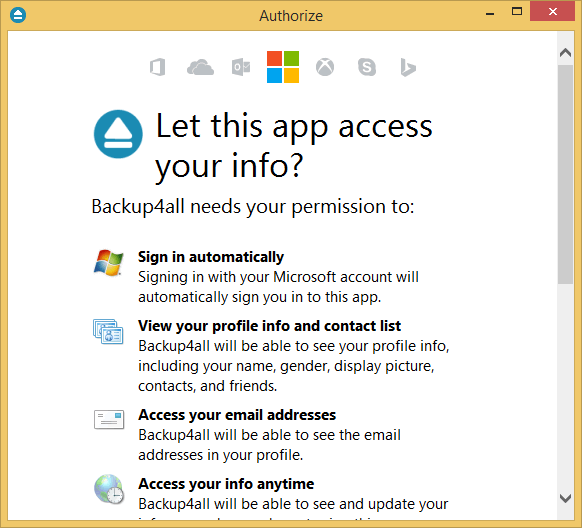Click the Bing logo icon

point(408,68)
